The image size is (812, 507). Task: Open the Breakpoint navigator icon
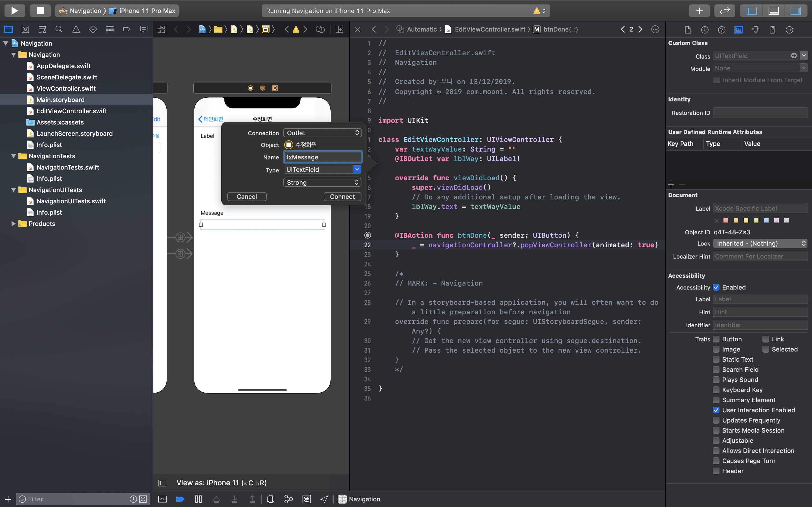(127, 30)
